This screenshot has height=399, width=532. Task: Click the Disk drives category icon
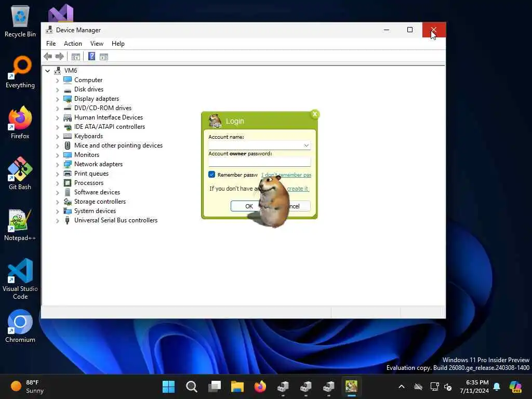[68, 89]
